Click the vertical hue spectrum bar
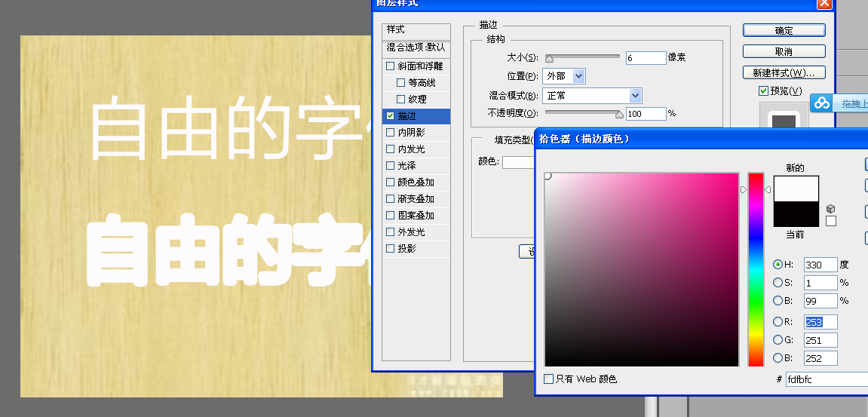868x417 pixels. point(756,270)
